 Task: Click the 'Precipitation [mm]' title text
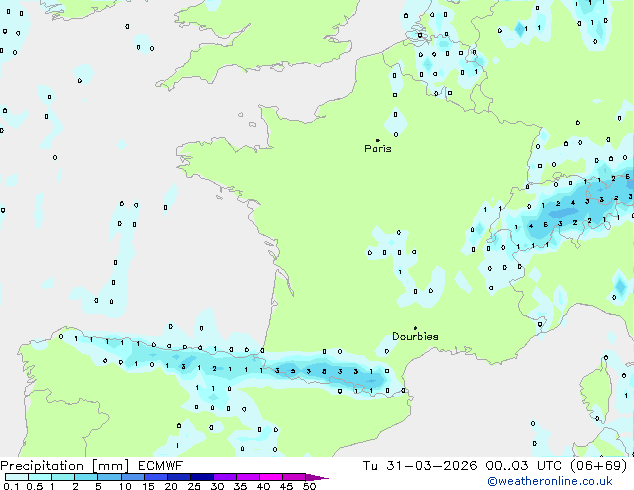(x=65, y=466)
